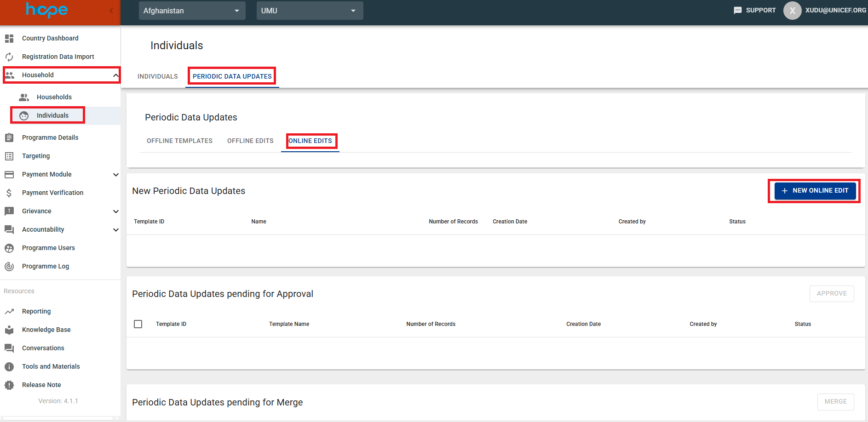
Task: Click the Country Dashboard grid icon
Action: (x=9, y=39)
